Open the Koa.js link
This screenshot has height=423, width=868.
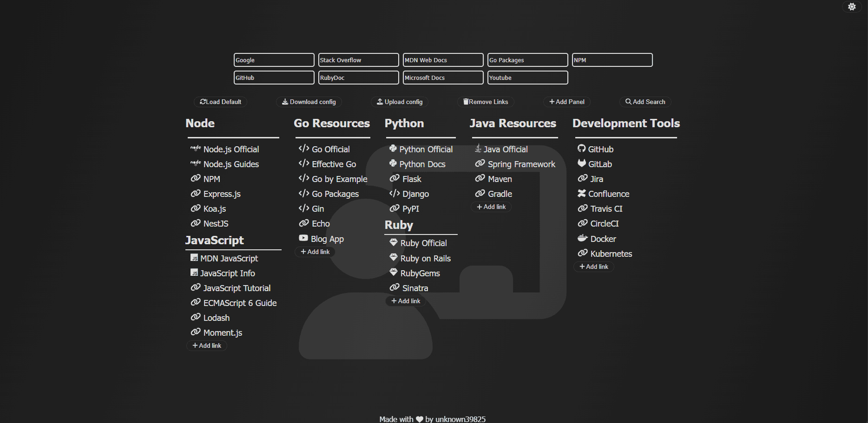[215, 209]
